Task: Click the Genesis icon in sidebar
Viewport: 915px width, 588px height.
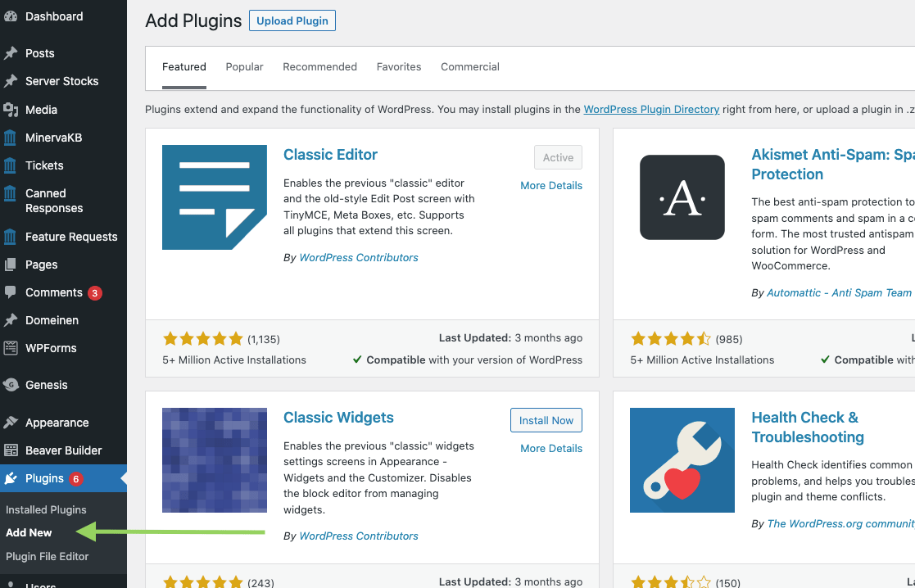Action: pos(11,385)
